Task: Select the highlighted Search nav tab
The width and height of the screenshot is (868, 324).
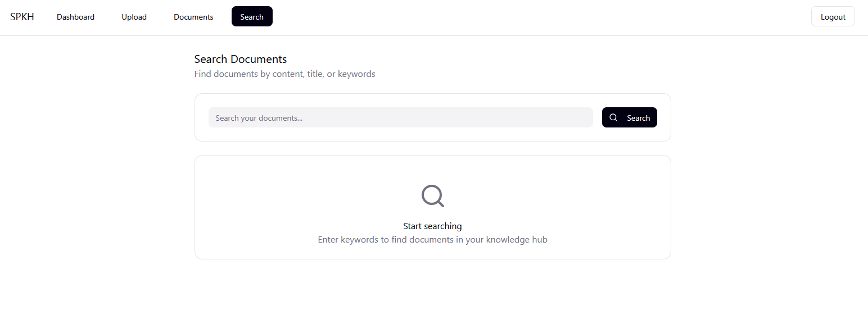Action: pyautogui.click(x=252, y=17)
